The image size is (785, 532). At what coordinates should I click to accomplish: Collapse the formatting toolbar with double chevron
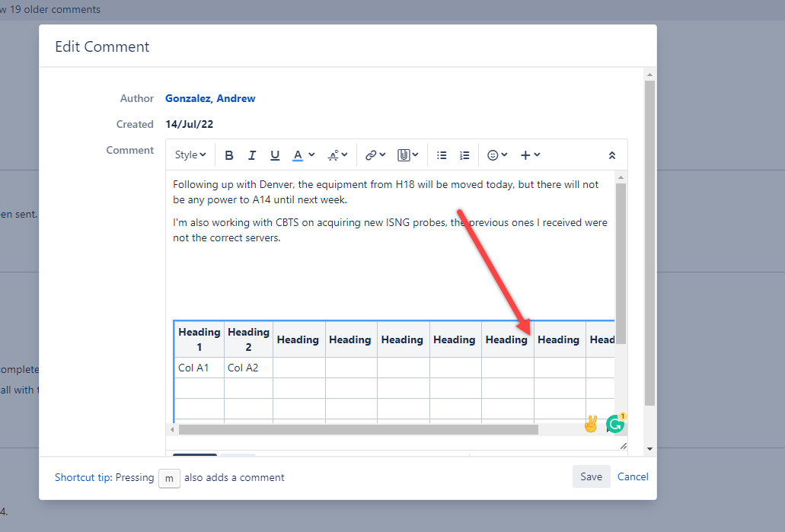coord(612,155)
